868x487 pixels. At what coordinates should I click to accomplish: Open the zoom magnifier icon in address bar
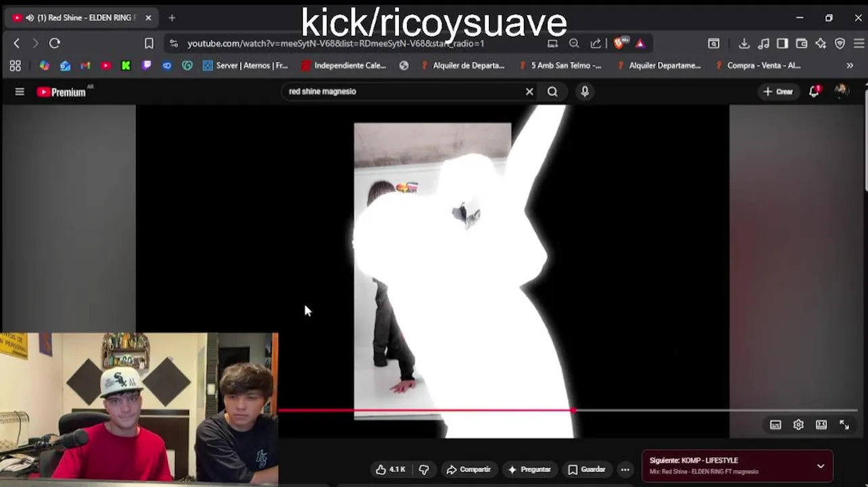pyautogui.click(x=574, y=43)
